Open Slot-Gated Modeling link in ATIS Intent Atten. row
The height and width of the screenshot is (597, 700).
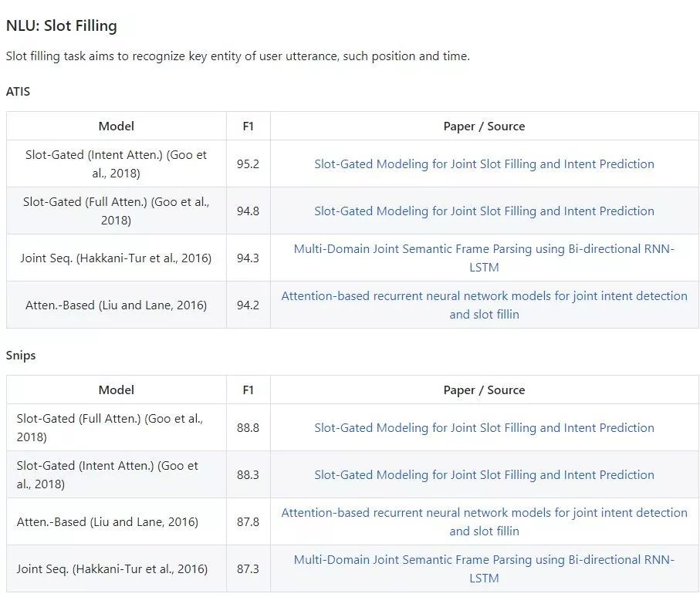[x=484, y=164]
